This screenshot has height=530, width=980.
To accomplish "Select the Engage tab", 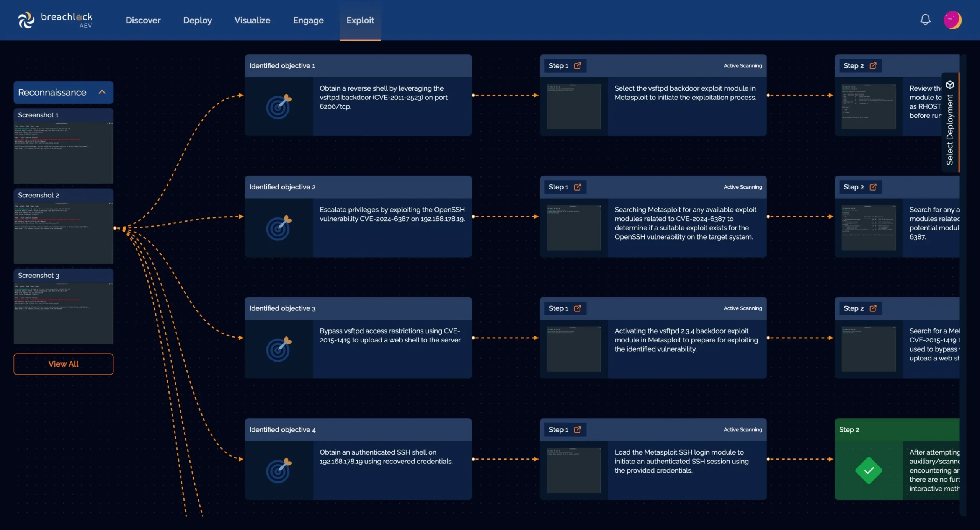I will coord(308,20).
